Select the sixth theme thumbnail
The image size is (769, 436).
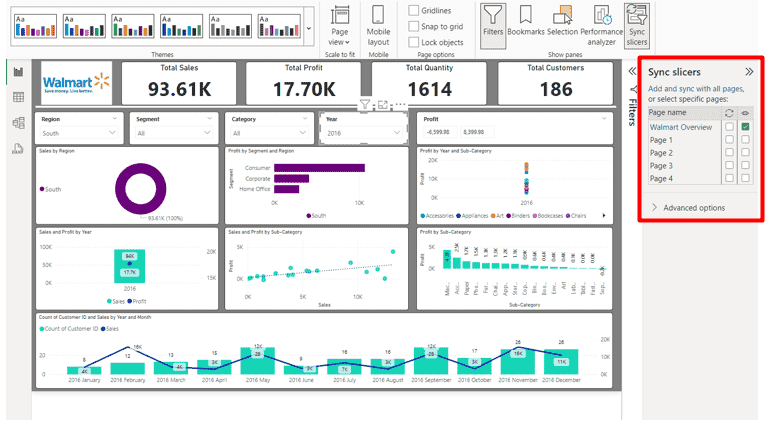(279, 26)
